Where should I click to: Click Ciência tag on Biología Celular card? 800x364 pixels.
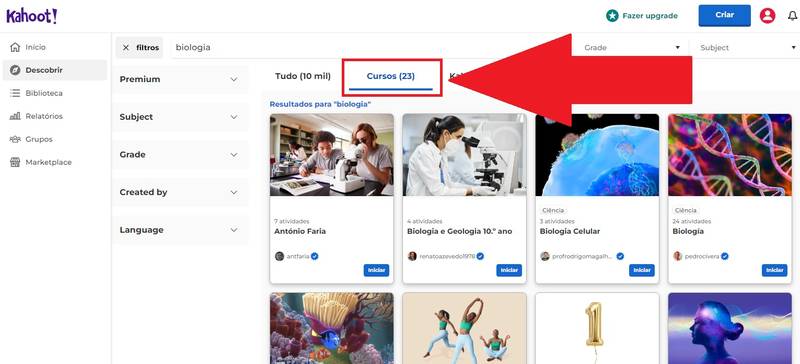[553, 210]
